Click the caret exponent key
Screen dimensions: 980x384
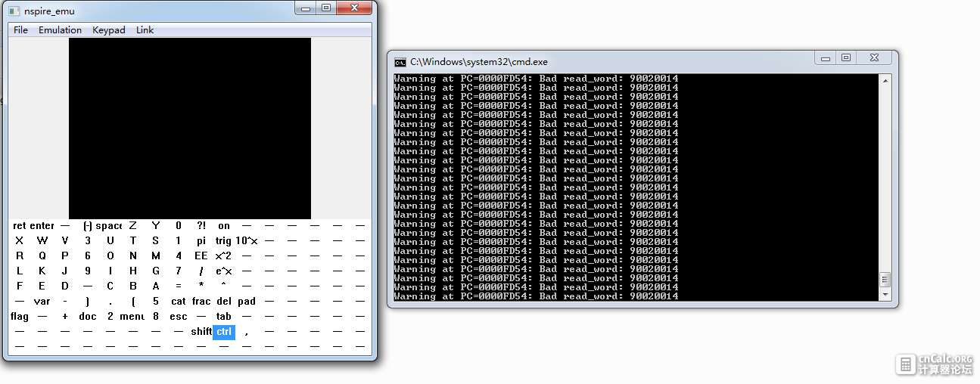224,286
